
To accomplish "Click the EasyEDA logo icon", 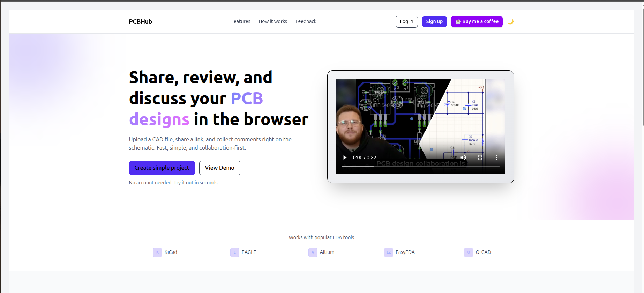I will coord(389,252).
